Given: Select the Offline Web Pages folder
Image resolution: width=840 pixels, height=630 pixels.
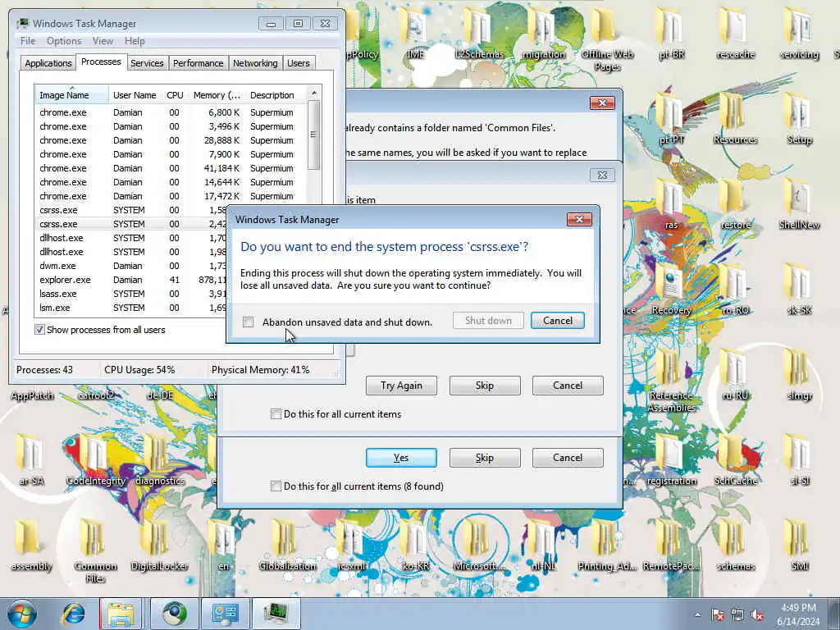Looking at the screenshot, I should click(x=607, y=38).
